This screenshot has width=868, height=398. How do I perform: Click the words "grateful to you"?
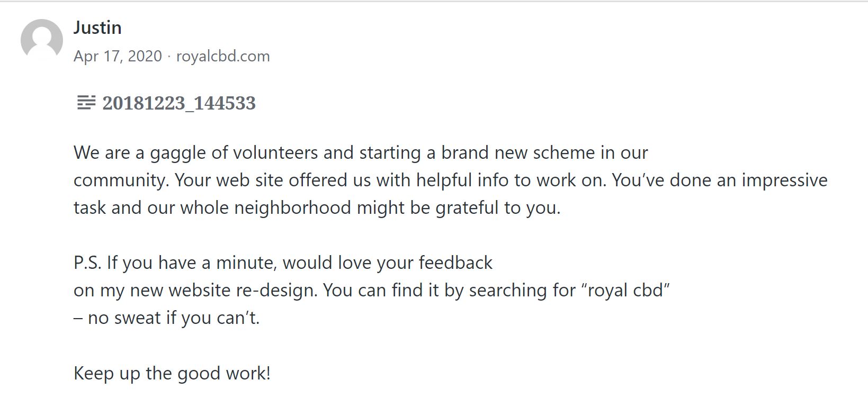[x=497, y=207]
